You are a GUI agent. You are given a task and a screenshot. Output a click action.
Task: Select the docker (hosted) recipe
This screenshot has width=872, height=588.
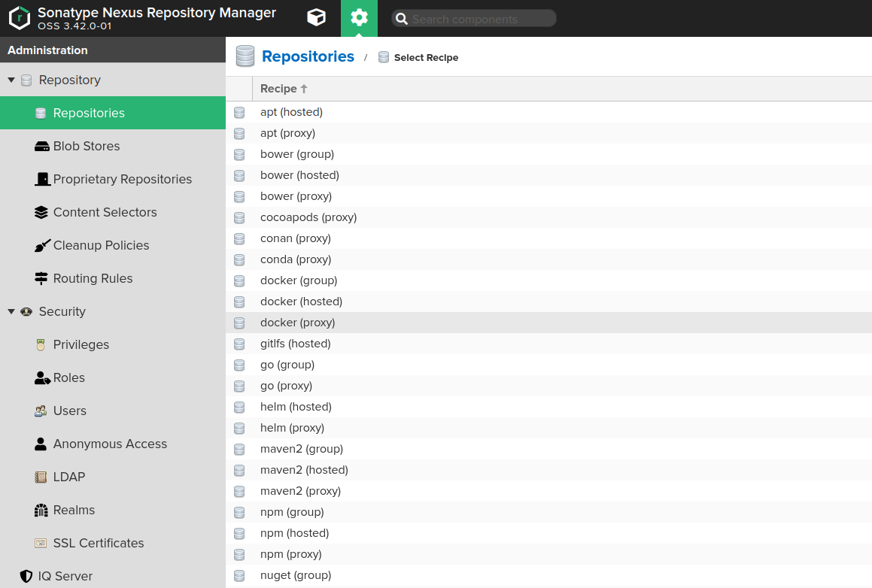pos(301,301)
